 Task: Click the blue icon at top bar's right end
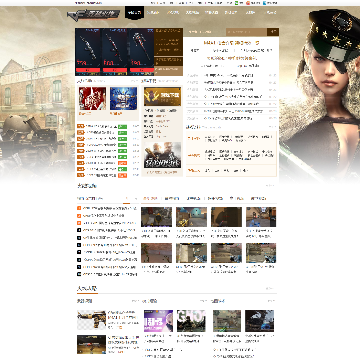(265, 3)
